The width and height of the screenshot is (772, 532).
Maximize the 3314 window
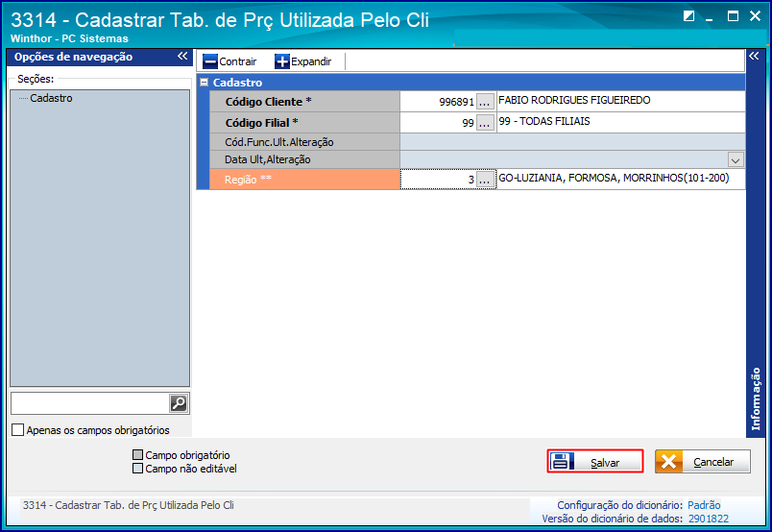point(733,16)
